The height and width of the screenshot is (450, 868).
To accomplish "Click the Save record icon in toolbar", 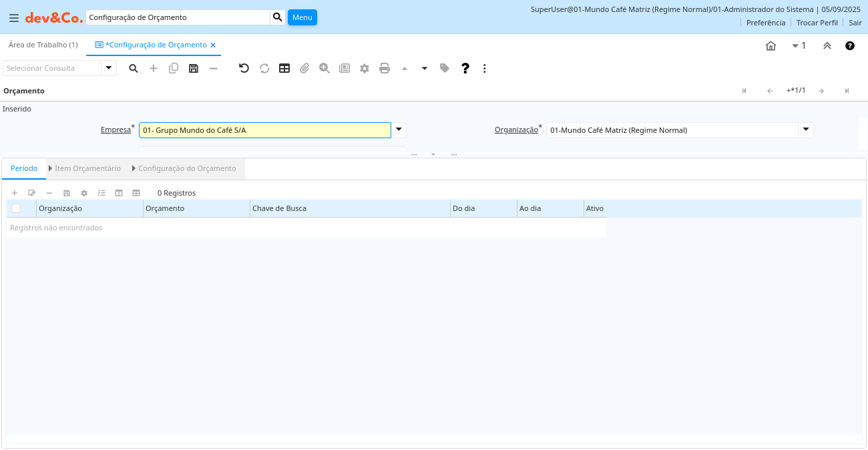I will pyautogui.click(x=194, y=68).
